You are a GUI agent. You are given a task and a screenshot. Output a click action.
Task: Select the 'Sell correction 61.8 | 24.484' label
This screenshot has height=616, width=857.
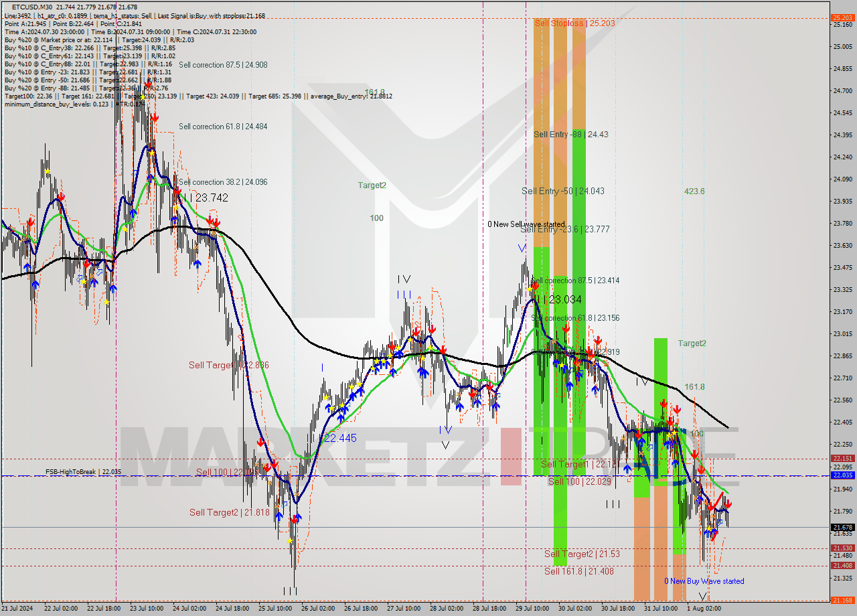point(223,127)
